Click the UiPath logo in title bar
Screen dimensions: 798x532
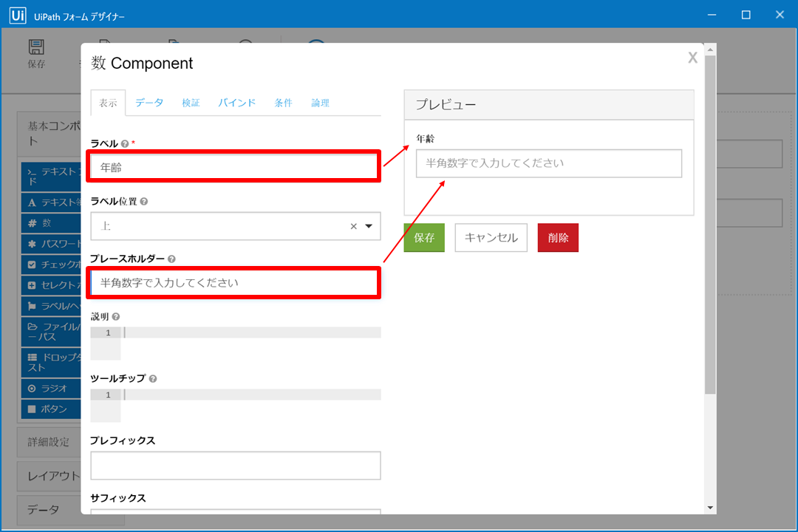coord(18,16)
